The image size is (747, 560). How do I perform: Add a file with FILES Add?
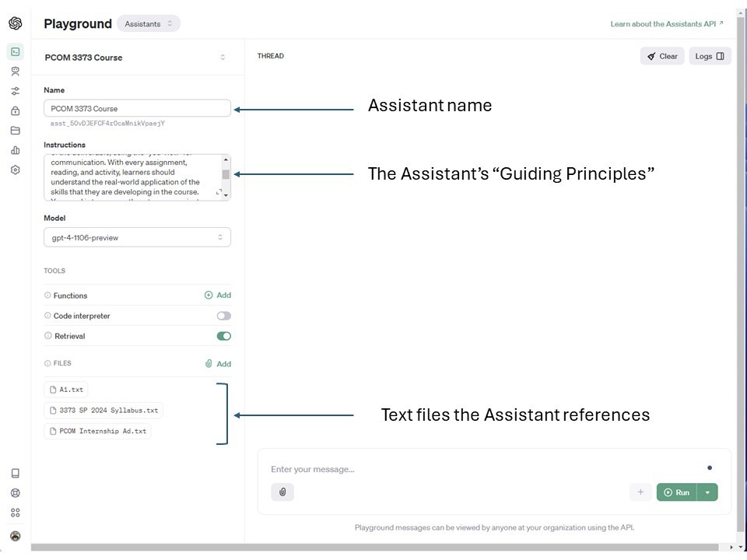218,364
